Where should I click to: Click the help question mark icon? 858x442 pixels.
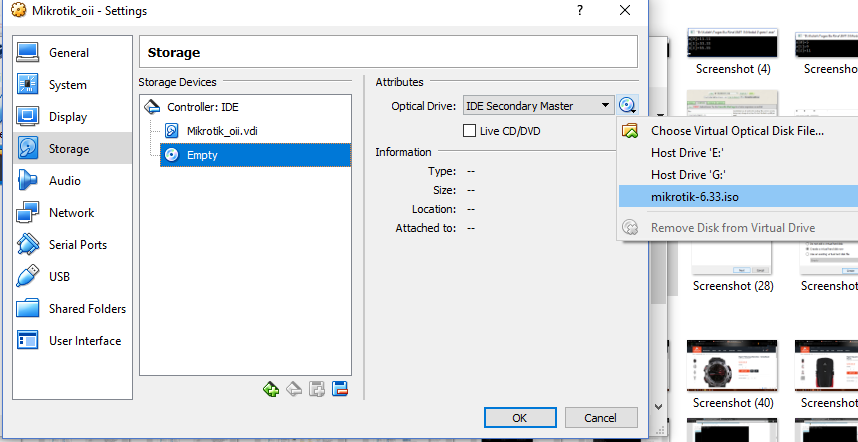pos(580,10)
